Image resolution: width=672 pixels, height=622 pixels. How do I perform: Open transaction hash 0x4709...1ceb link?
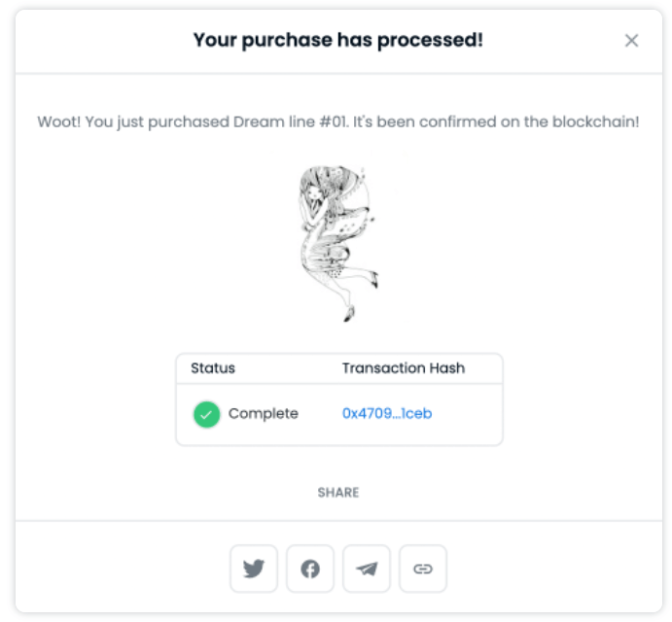pos(387,414)
